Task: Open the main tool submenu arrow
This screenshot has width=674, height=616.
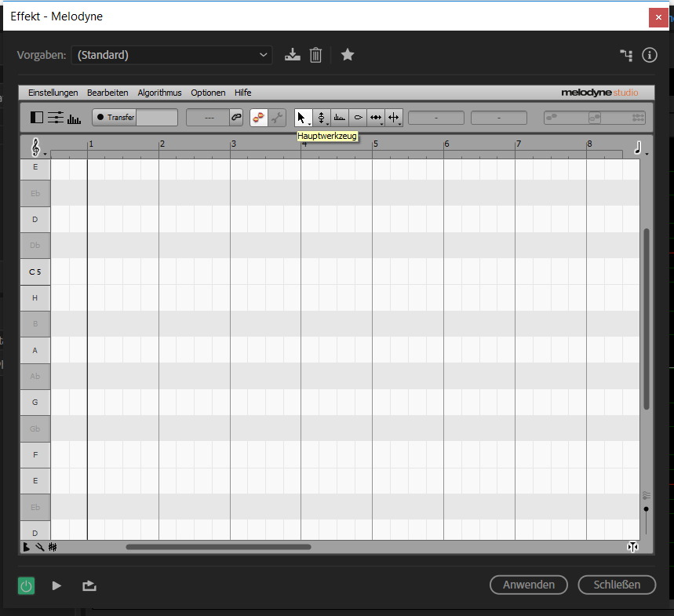Action: pos(309,124)
